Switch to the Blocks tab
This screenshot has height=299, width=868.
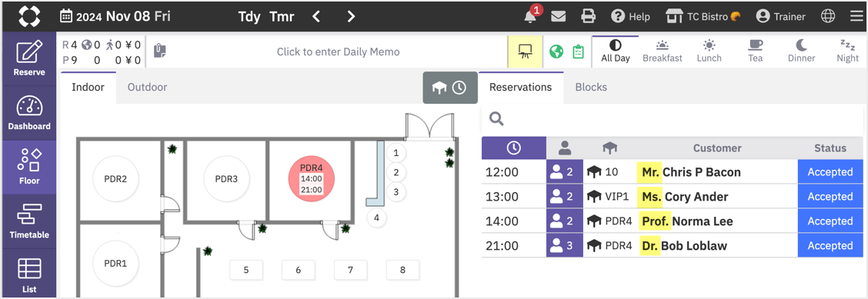pyautogui.click(x=591, y=88)
